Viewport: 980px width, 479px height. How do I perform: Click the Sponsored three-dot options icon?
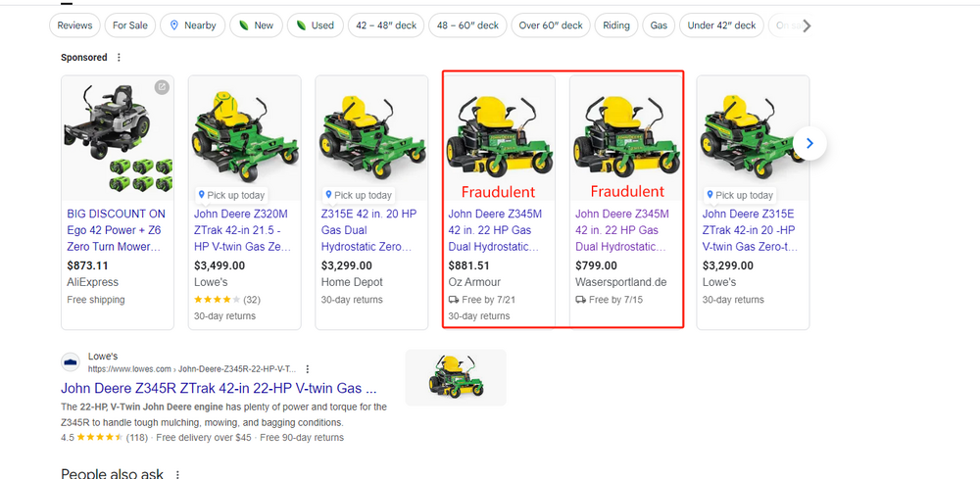[120, 58]
